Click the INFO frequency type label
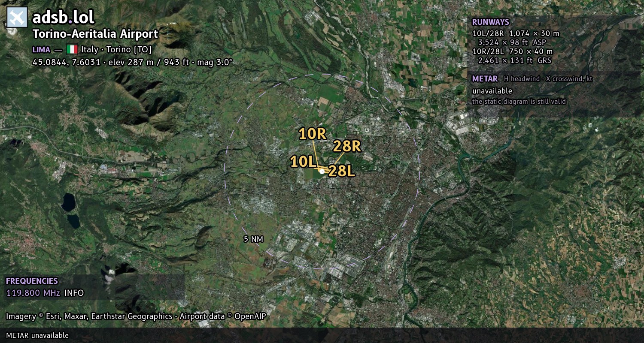644x343 pixels. pos(74,293)
